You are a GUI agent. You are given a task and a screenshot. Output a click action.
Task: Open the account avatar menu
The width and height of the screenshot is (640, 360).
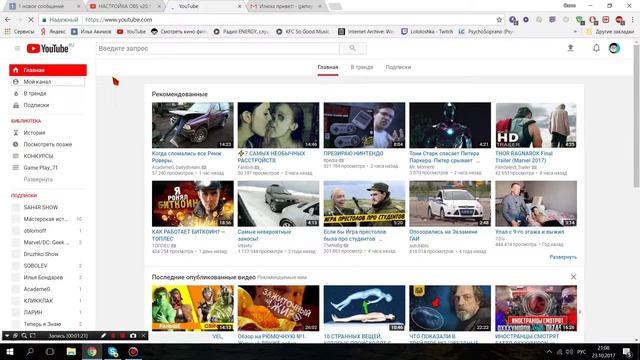pos(614,48)
